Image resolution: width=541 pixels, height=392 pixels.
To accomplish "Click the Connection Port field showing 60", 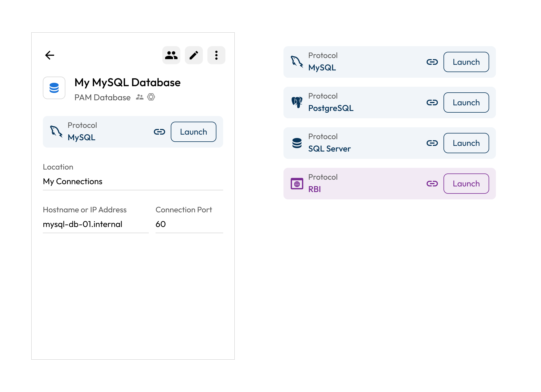I will [x=189, y=224].
